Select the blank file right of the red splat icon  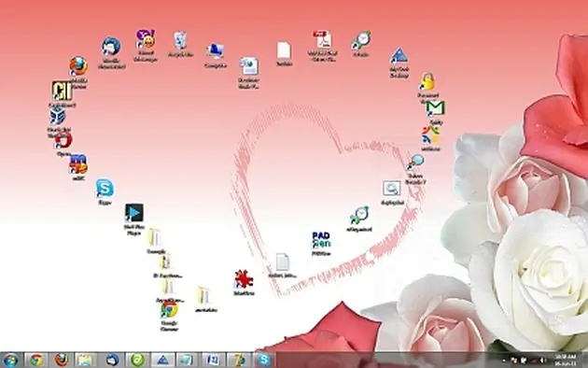283,262
